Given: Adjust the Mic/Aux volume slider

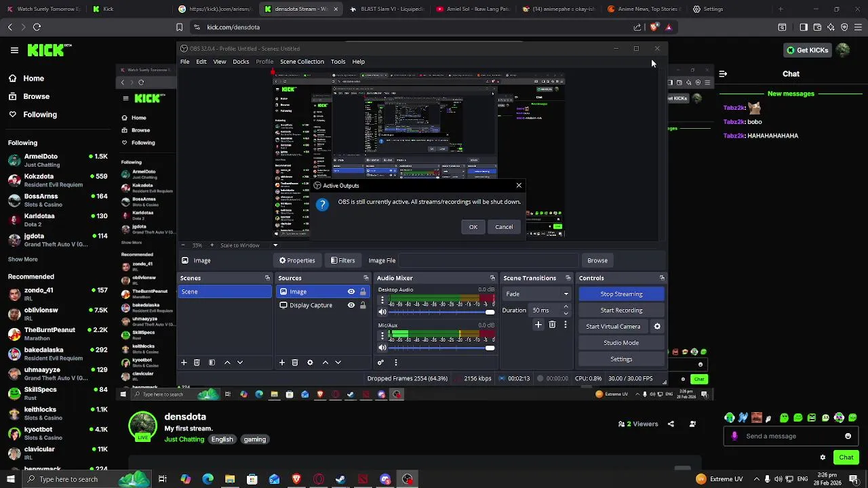Looking at the screenshot, I should pos(442,348).
